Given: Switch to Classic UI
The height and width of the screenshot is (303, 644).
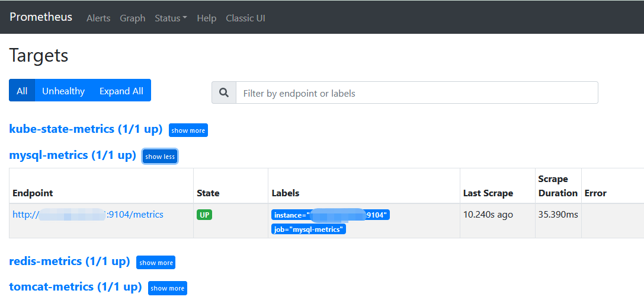Looking at the screenshot, I should 246,18.
